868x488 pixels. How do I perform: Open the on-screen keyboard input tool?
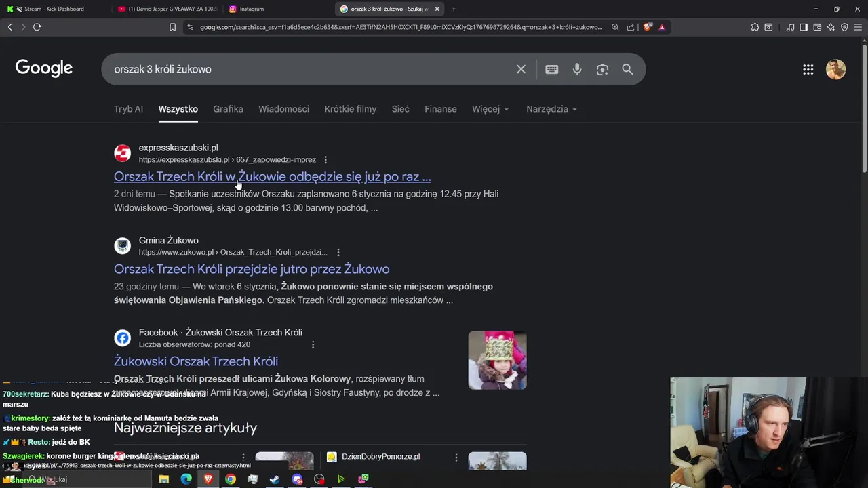552,69
